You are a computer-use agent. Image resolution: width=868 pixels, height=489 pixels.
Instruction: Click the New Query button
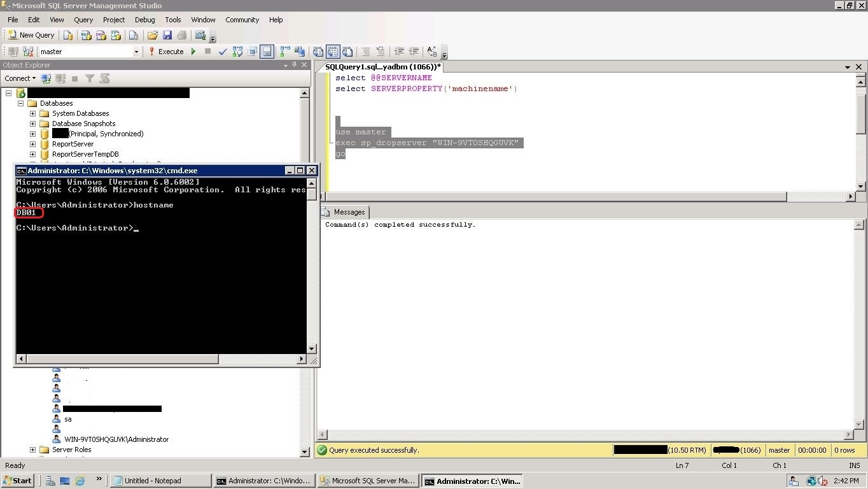point(31,35)
